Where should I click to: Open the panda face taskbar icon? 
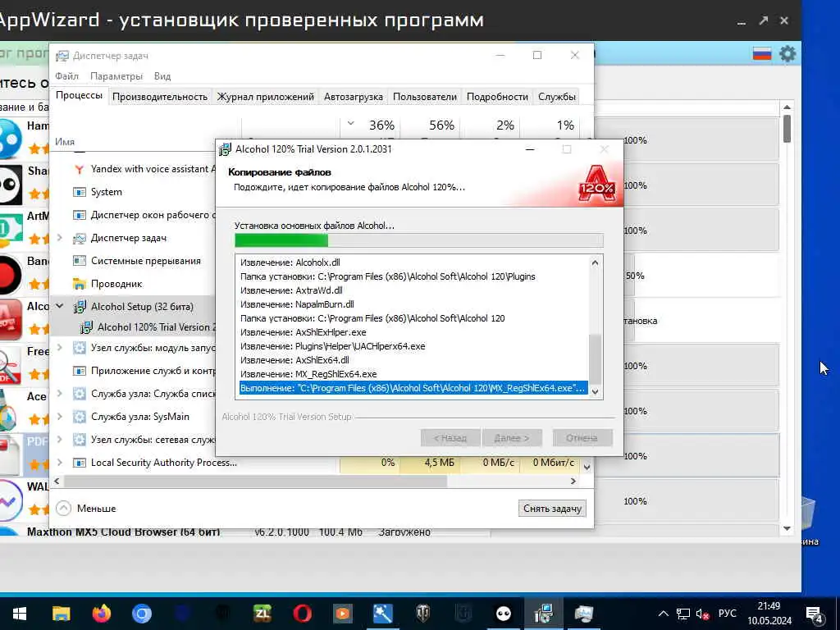click(x=504, y=614)
